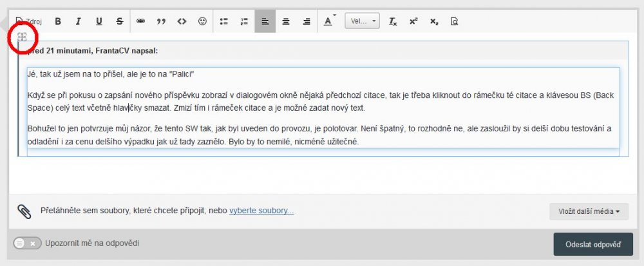Open the Zdroj source view
Image resolution: width=644 pixels, height=266 pixels.
click(x=29, y=21)
